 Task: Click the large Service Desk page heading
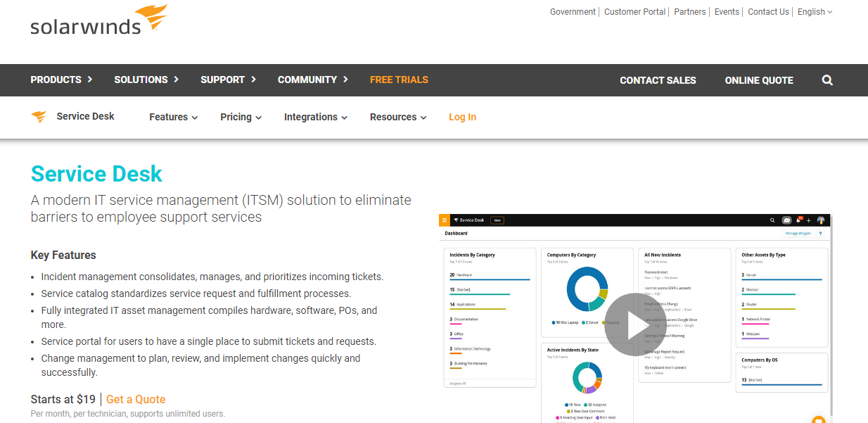[96, 174]
